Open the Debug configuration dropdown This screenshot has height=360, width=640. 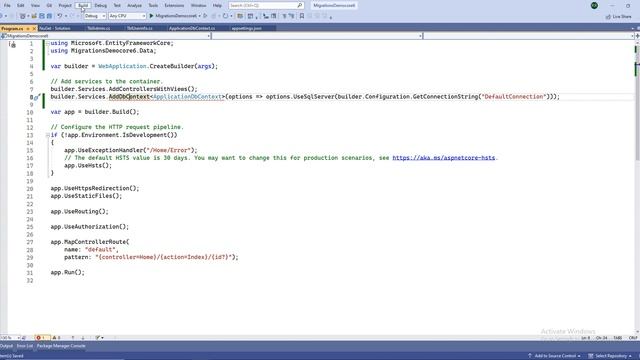click(95, 16)
